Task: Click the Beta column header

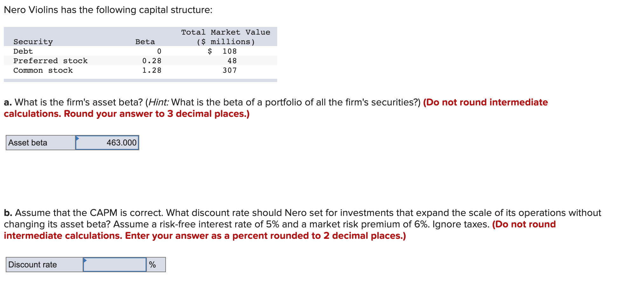Action: pyautogui.click(x=145, y=41)
